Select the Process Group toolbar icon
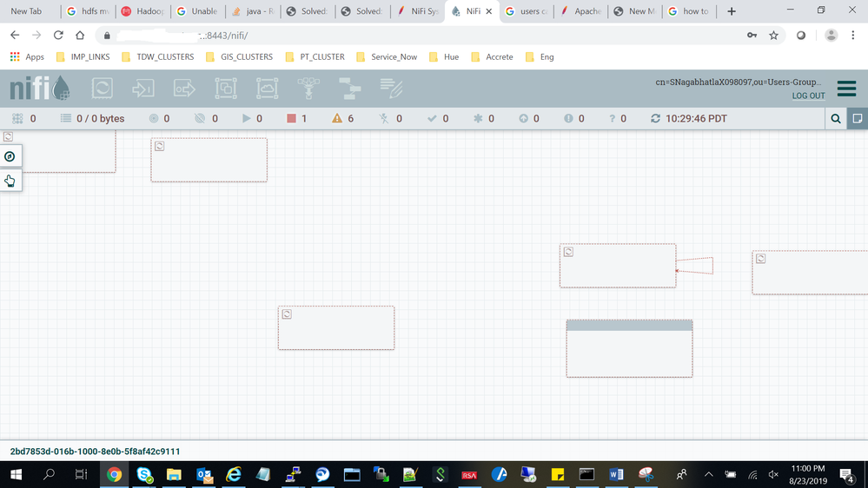The height and width of the screenshot is (488, 868). (226, 89)
